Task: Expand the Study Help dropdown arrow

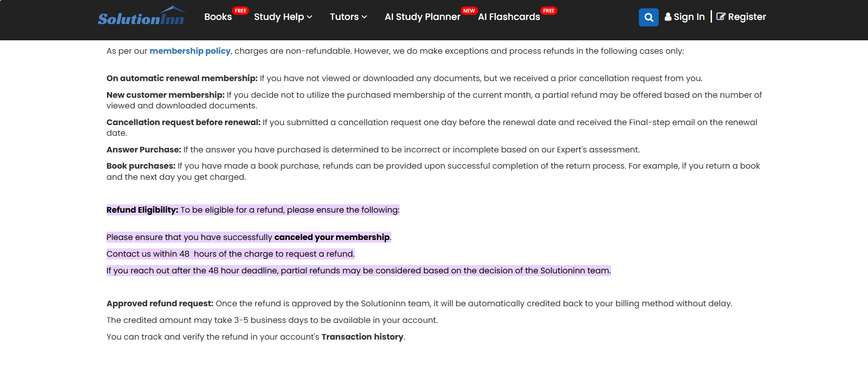Action: (x=310, y=17)
